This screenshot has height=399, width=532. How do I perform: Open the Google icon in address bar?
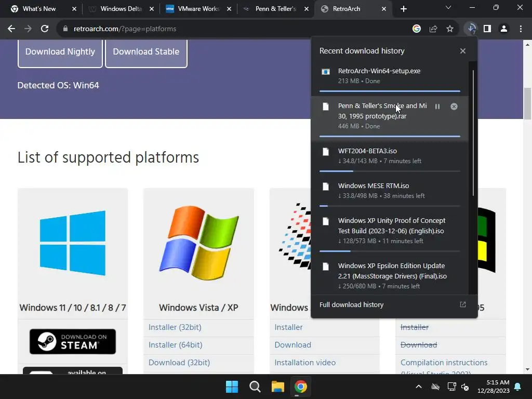[416, 29]
